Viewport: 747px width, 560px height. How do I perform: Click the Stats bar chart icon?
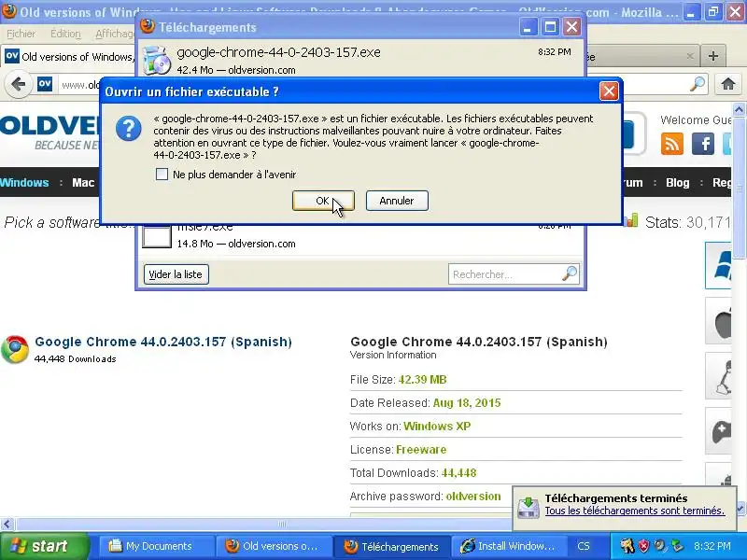pos(630,220)
